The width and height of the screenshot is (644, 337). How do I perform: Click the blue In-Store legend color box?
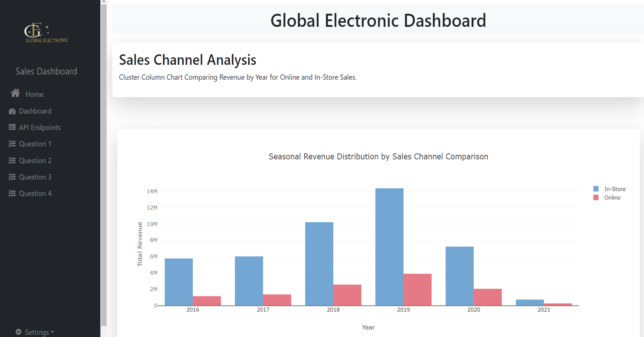(596, 189)
